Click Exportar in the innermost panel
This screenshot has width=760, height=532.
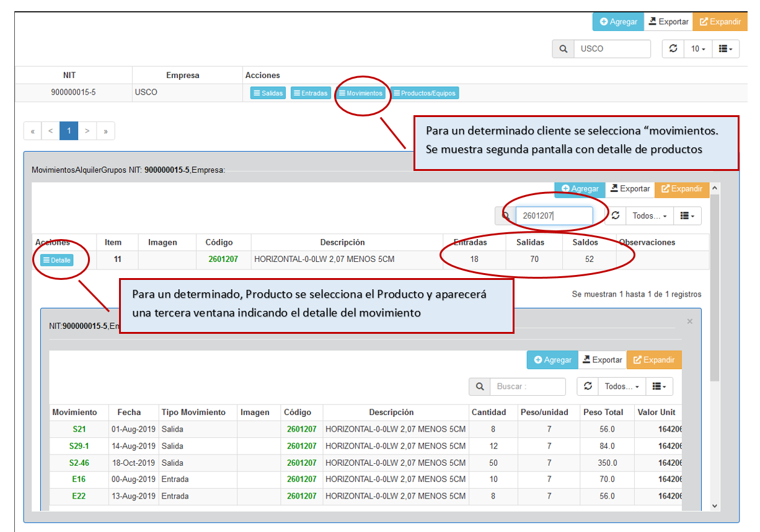602,360
